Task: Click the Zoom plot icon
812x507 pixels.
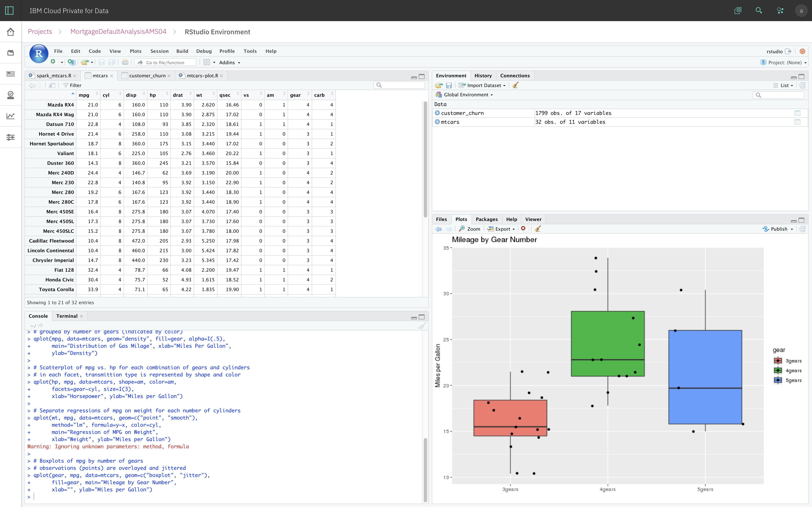Action: (x=470, y=229)
